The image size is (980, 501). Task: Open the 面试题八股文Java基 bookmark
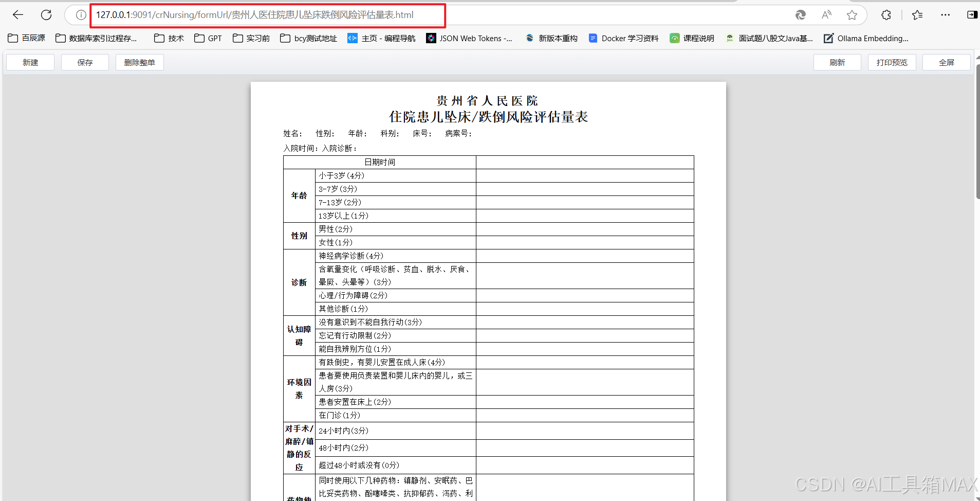769,38
